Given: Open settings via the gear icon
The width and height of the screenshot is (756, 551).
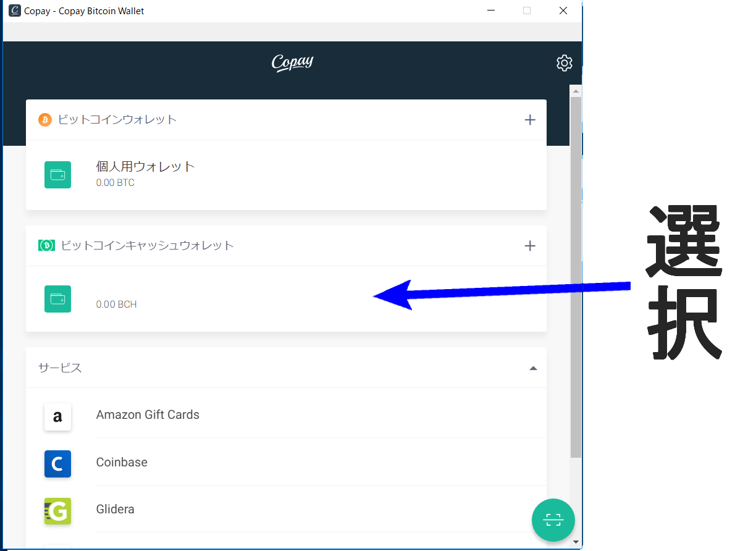Looking at the screenshot, I should pos(564,63).
